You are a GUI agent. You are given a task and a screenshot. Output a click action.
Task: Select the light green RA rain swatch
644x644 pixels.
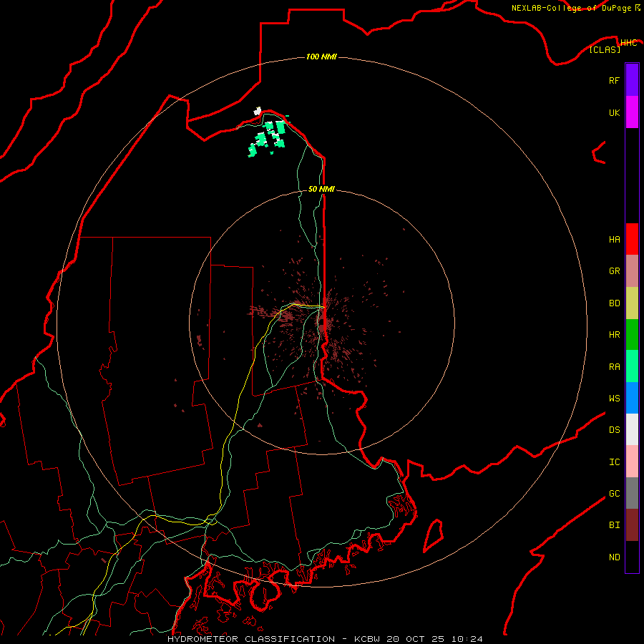coord(632,366)
